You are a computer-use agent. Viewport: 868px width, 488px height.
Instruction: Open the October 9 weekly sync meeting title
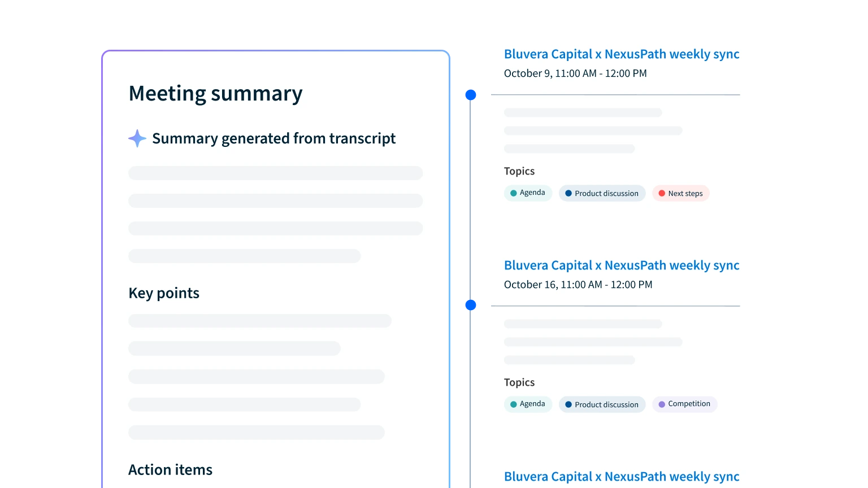coord(621,54)
